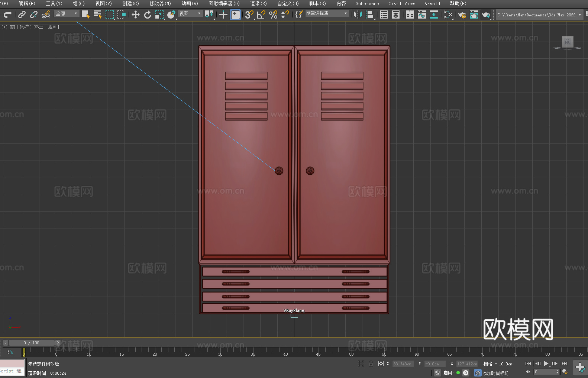The height and width of the screenshot is (378, 588).
Task: Click the ViewCube front face
Action: click(568, 42)
